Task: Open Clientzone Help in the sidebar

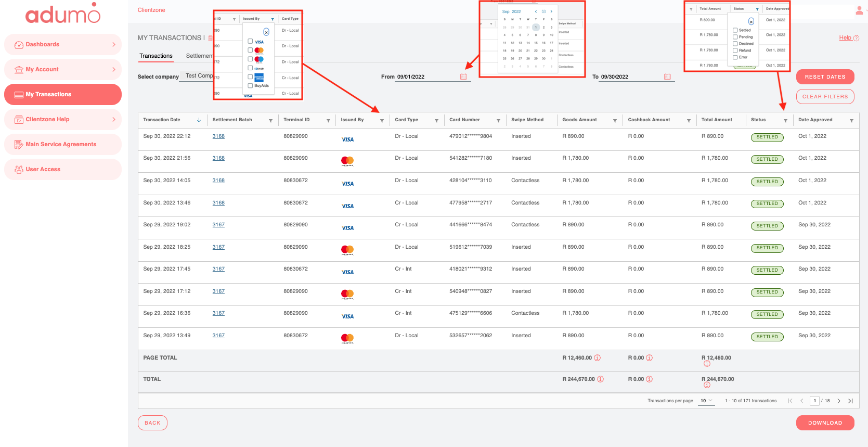Action: (63, 120)
